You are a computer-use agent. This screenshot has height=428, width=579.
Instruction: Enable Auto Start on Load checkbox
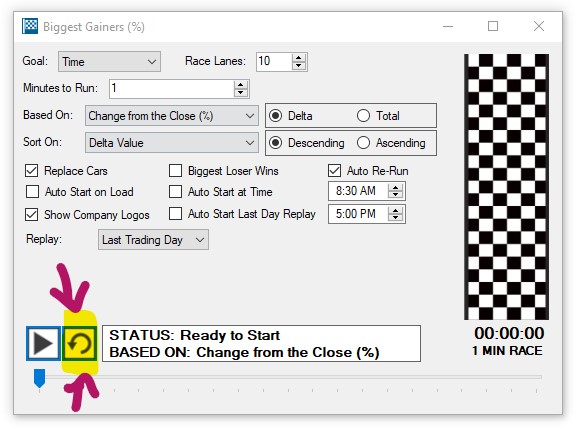click(32, 192)
